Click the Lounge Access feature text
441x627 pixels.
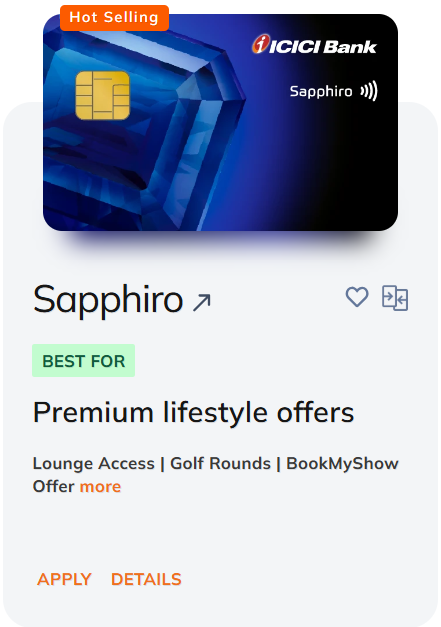pos(94,463)
